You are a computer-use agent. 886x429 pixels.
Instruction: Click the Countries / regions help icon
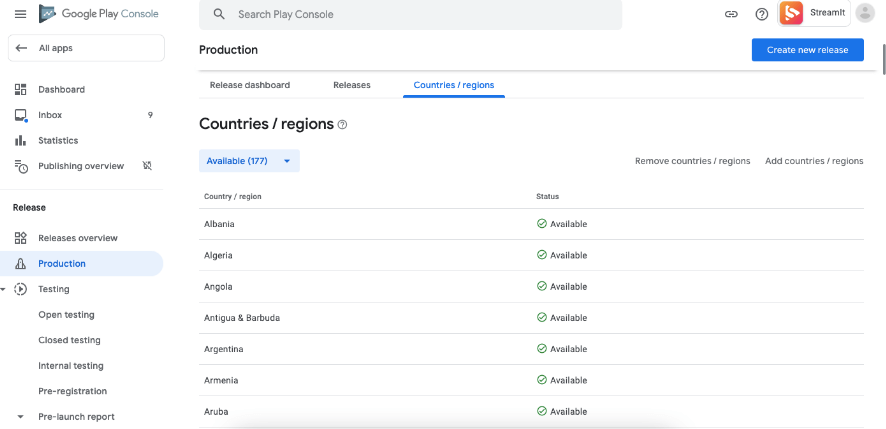342,125
